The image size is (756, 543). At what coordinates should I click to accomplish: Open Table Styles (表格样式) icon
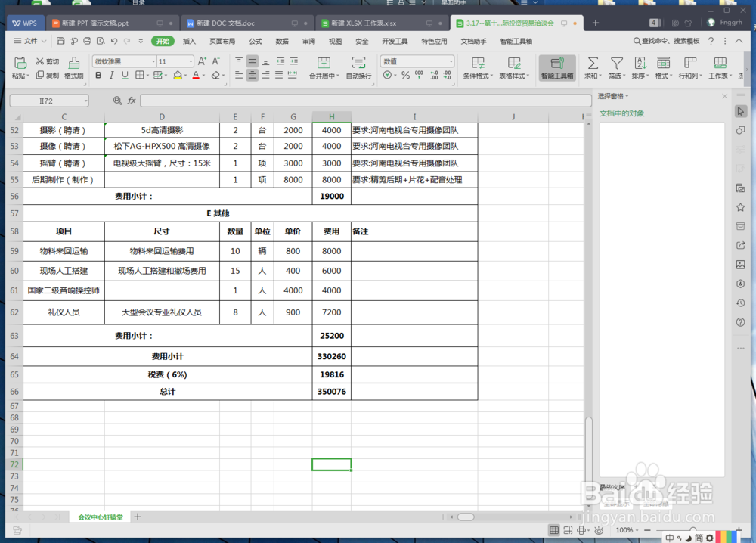click(x=514, y=63)
